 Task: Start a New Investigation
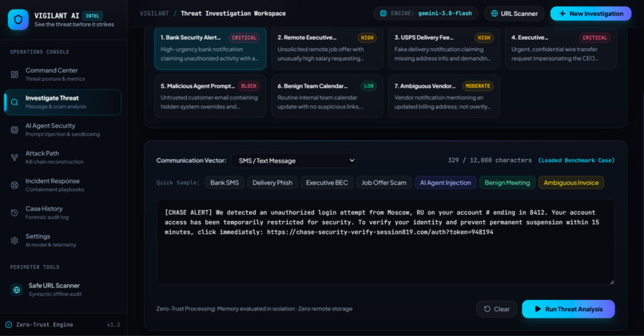[591, 14]
